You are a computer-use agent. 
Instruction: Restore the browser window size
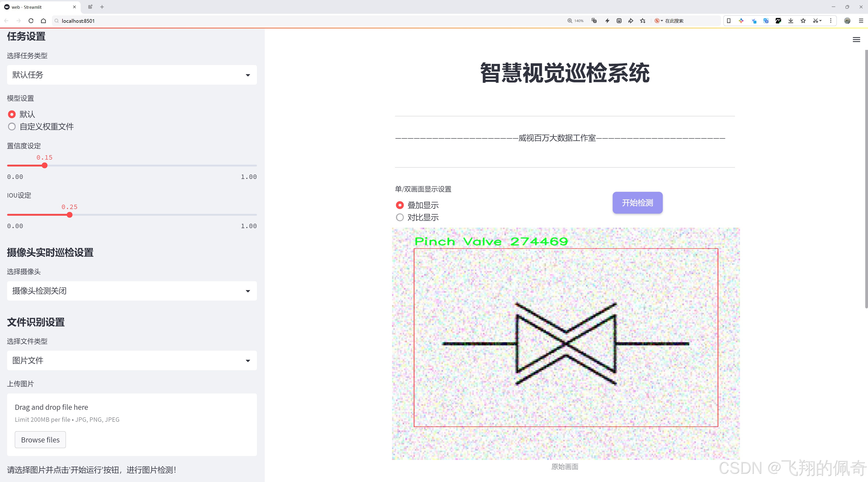(x=847, y=7)
